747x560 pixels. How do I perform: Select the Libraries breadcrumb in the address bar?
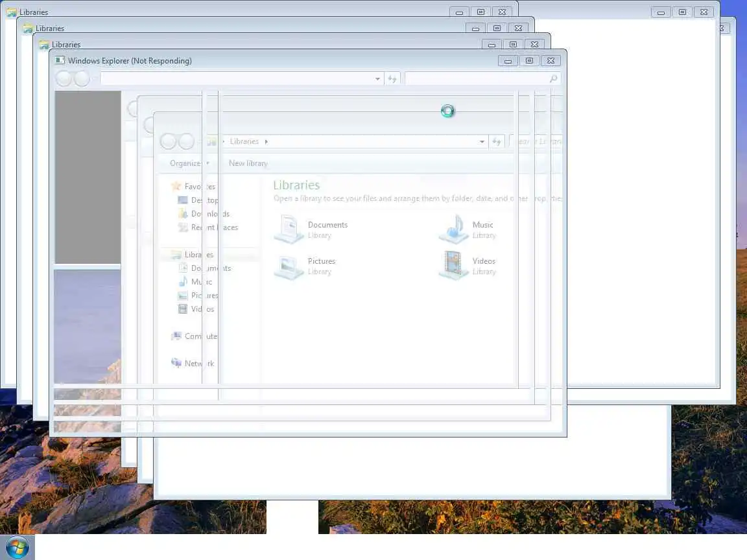pos(244,141)
